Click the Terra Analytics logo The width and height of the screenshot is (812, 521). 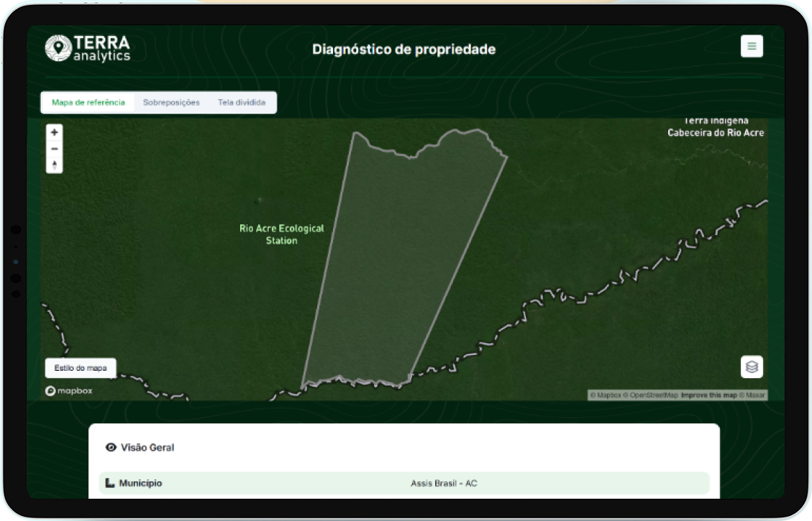88,48
